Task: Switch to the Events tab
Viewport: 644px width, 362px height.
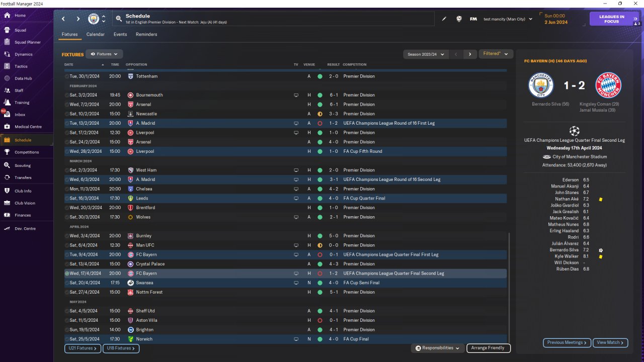Action: [120, 35]
